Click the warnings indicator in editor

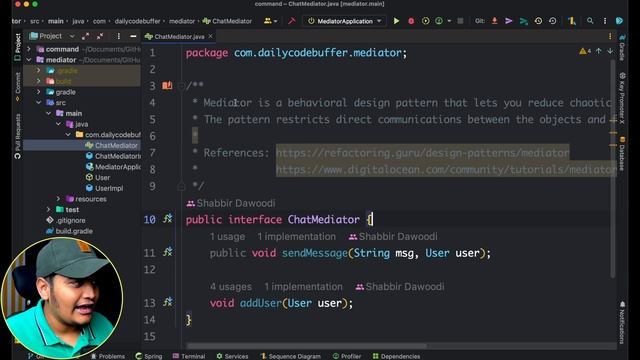pyautogui.click(x=585, y=51)
